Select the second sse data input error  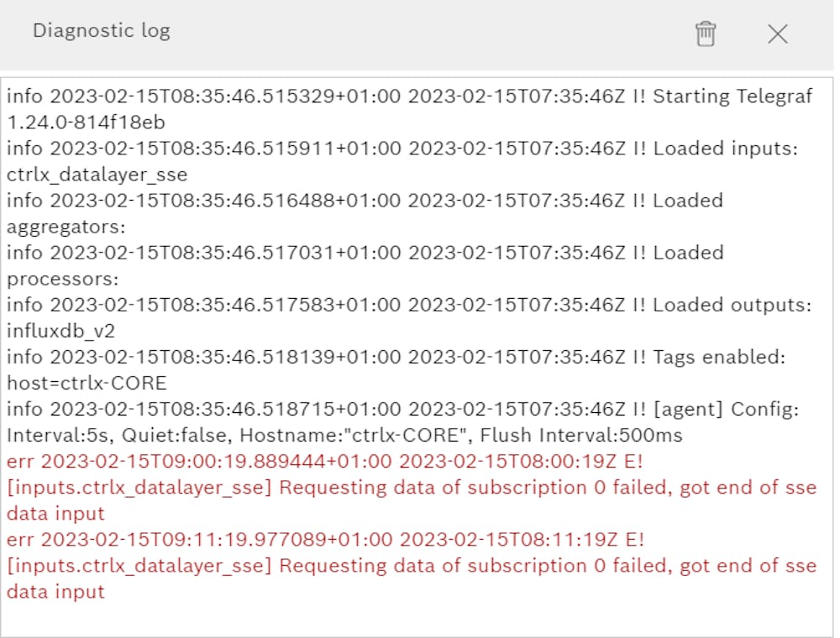[x=412, y=566]
